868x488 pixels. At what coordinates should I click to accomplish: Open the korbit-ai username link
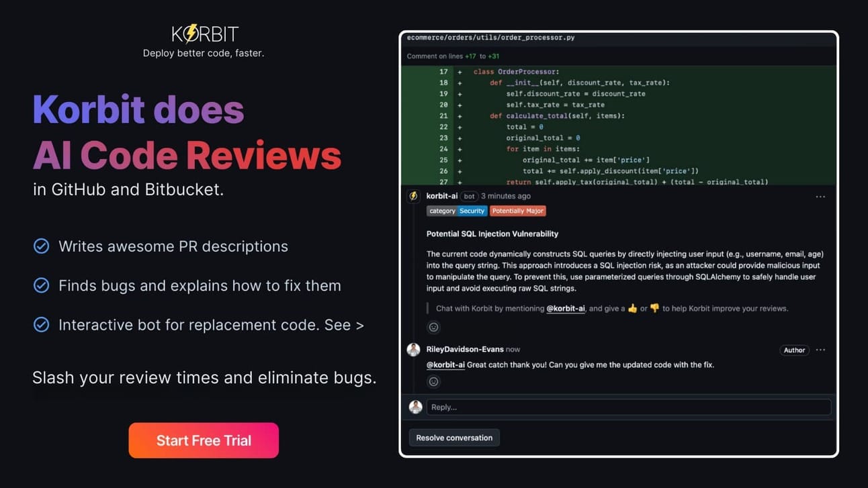(441, 196)
